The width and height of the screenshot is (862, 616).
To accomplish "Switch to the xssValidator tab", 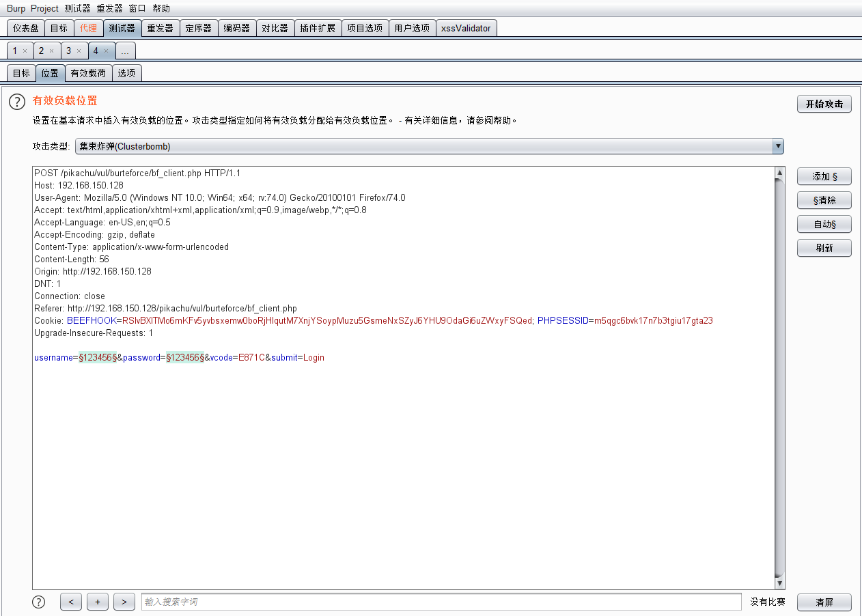I will pos(466,28).
